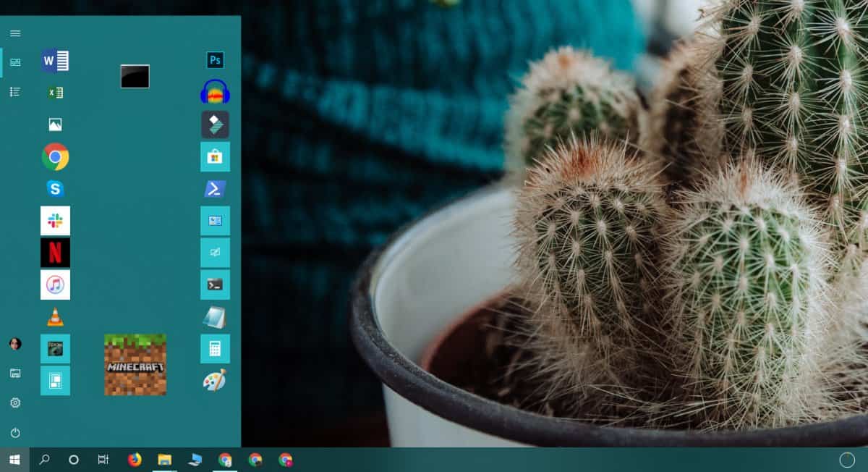
Task: Open Task View on the taskbar
Action: (x=103, y=460)
